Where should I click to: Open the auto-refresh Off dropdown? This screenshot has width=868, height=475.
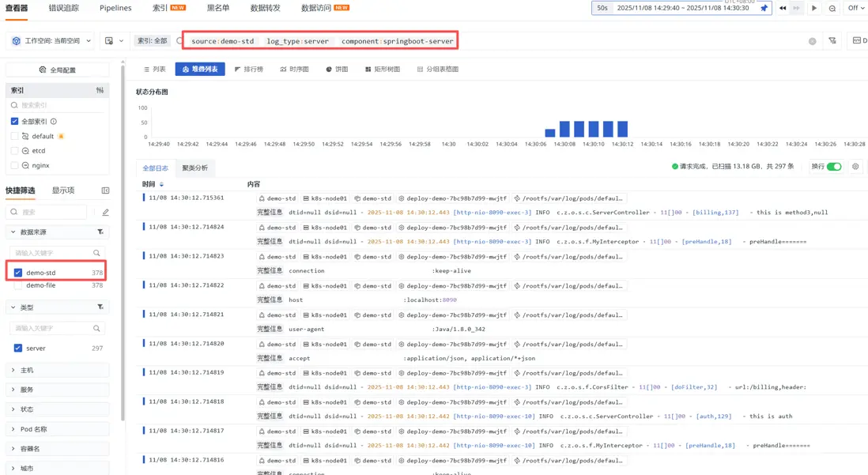(856, 9)
